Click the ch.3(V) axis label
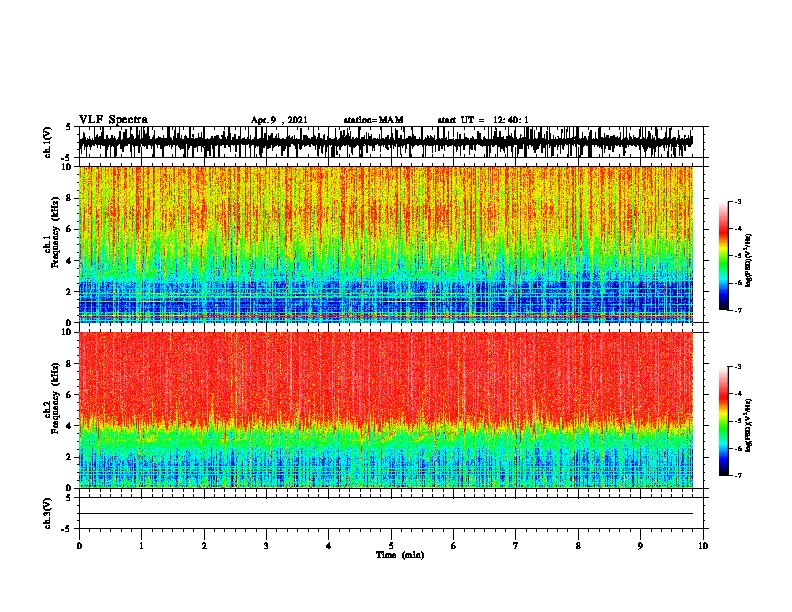Screen dimensions: 792x612 click(x=47, y=513)
